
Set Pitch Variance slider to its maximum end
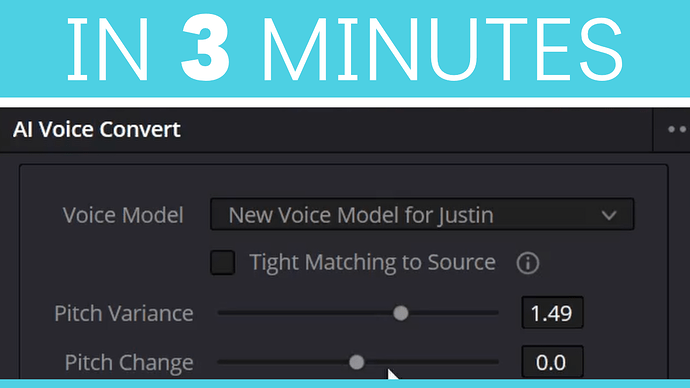497,313
